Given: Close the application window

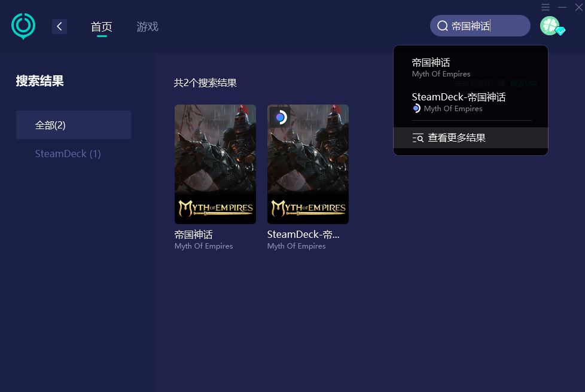Looking at the screenshot, I should tap(578, 7).
